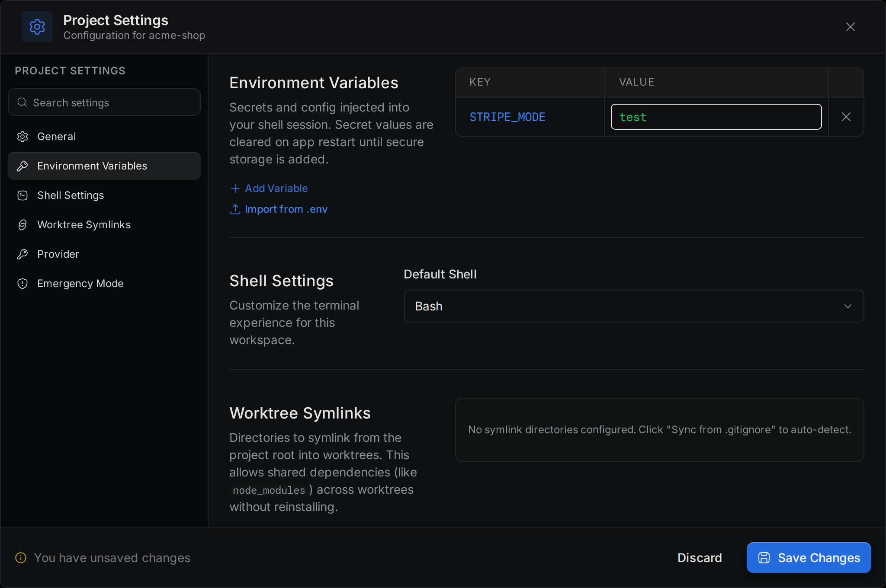Image resolution: width=886 pixels, height=588 pixels.
Task: Discard unsaved changes
Action: tap(700, 558)
